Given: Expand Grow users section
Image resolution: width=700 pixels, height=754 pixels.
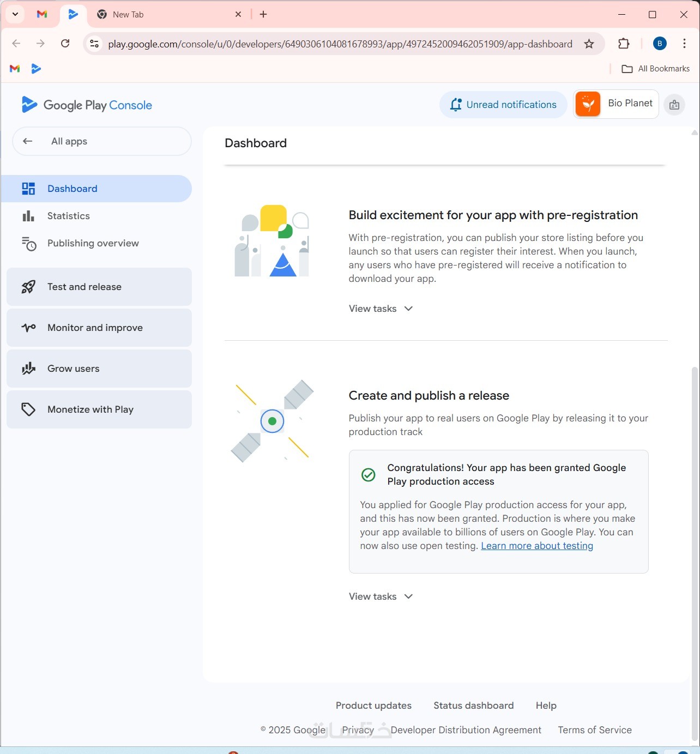Looking at the screenshot, I should click(x=99, y=369).
